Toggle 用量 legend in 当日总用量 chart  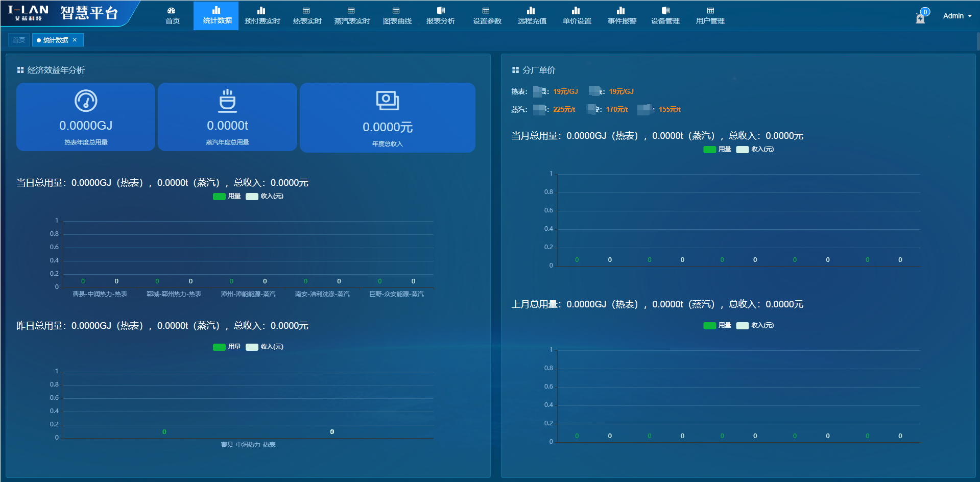pos(227,197)
